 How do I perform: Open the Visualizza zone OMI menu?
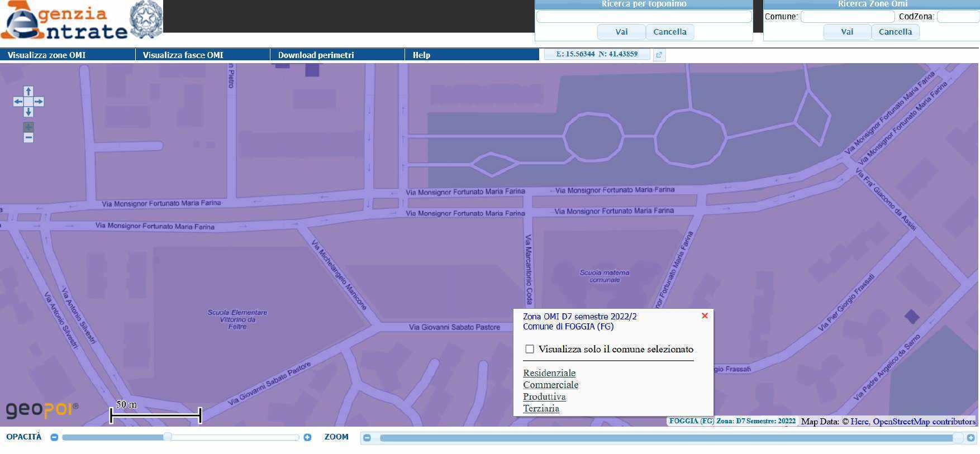click(47, 55)
